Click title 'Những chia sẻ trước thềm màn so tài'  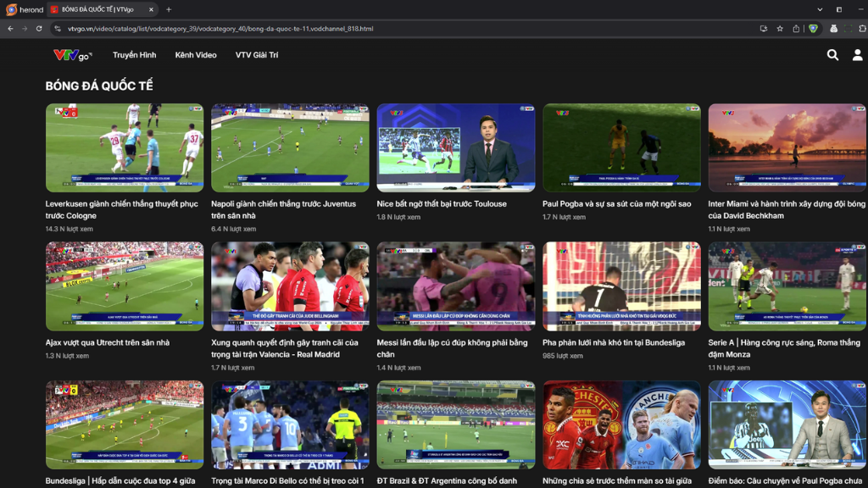[617, 481]
